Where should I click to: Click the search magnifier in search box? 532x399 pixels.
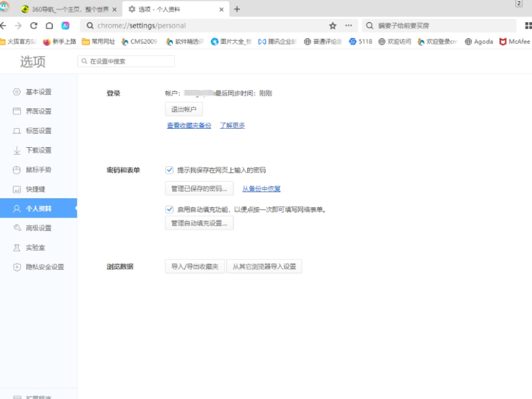click(370, 26)
